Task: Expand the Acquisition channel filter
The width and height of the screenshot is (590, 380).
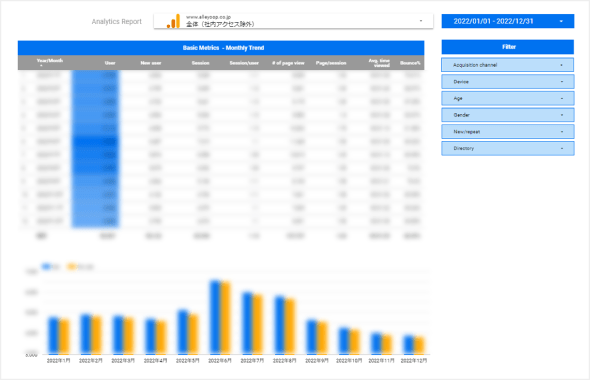Action: 508,65
